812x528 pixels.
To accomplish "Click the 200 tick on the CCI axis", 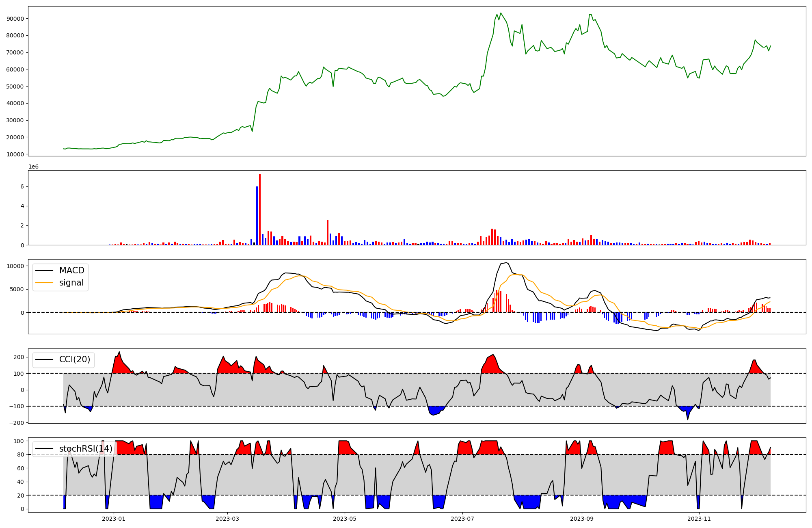I will click(x=19, y=357).
